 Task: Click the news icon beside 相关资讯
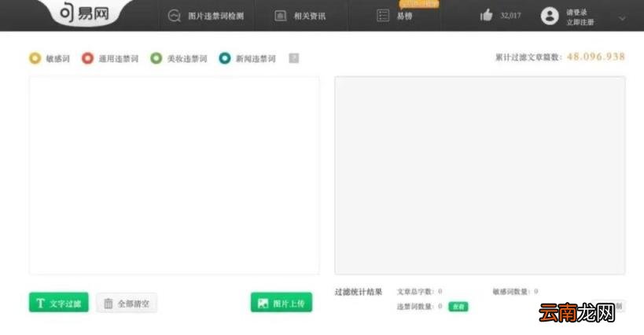pos(280,16)
